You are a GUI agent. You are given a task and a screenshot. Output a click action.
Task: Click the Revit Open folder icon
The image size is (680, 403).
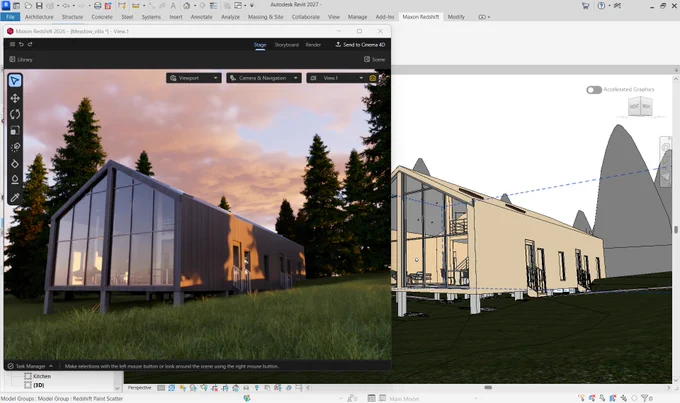pyautogui.click(x=28, y=6)
